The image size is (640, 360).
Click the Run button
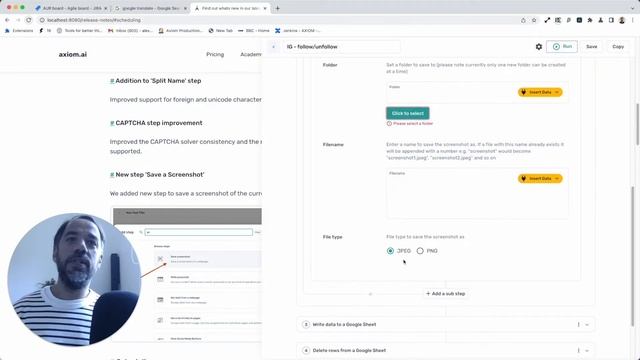pyautogui.click(x=562, y=47)
